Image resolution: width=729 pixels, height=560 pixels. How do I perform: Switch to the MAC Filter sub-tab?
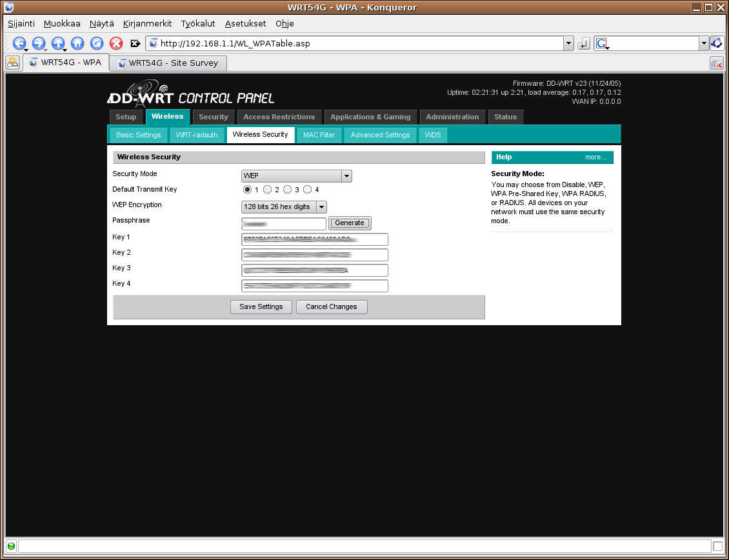[x=319, y=135]
